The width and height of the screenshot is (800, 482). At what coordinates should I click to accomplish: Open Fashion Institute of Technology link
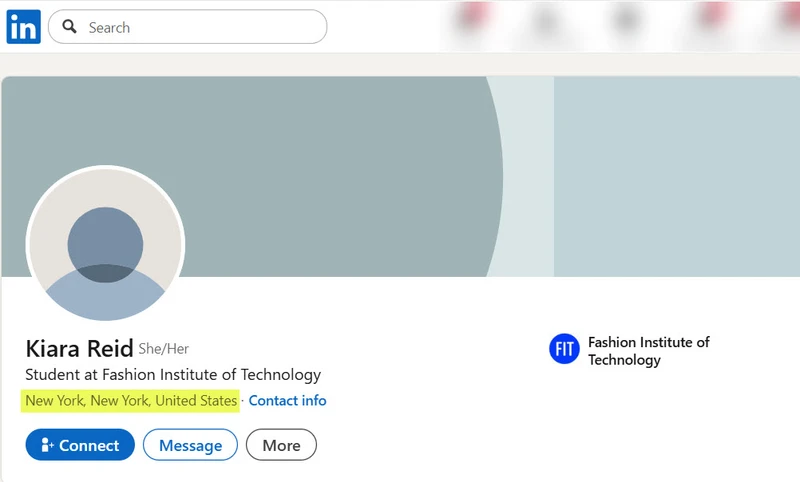(x=648, y=351)
